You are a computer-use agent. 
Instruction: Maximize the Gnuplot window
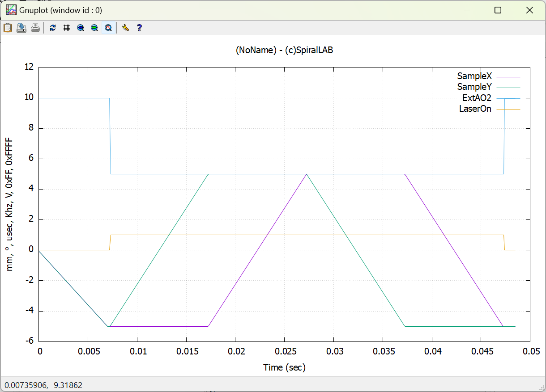pyautogui.click(x=498, y=10)
